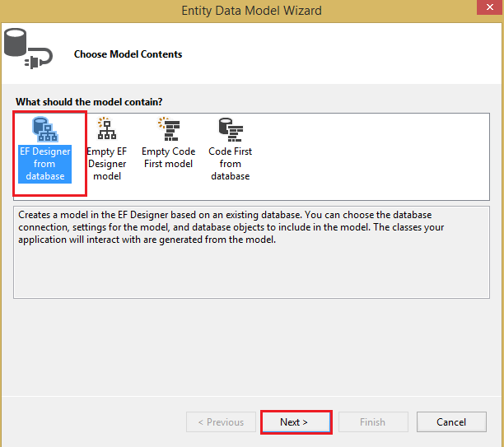The height and width of the screenshot is (447, 504).
Task: Click the "EF Designer from database" label text
Action: click(x=45, y=164)
